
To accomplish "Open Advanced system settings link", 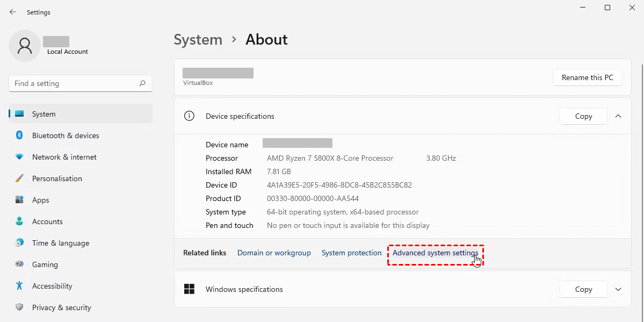I will pos(435,253).
